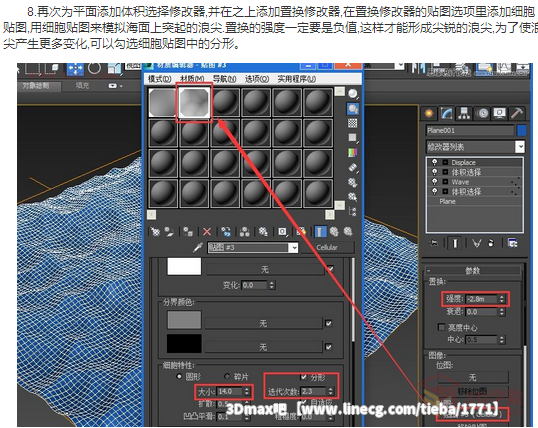This screenshot has width=538, height=428.
Task: Open Material/Map Navigator icon
Action: point(353,211)
